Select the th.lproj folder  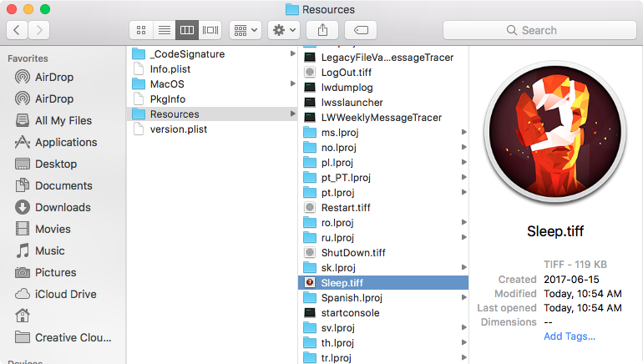click(x=383, y=343)
